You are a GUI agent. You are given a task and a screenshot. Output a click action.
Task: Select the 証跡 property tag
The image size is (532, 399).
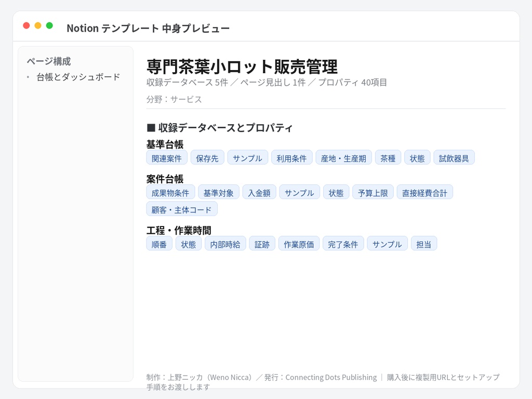(x=262, y=244)
